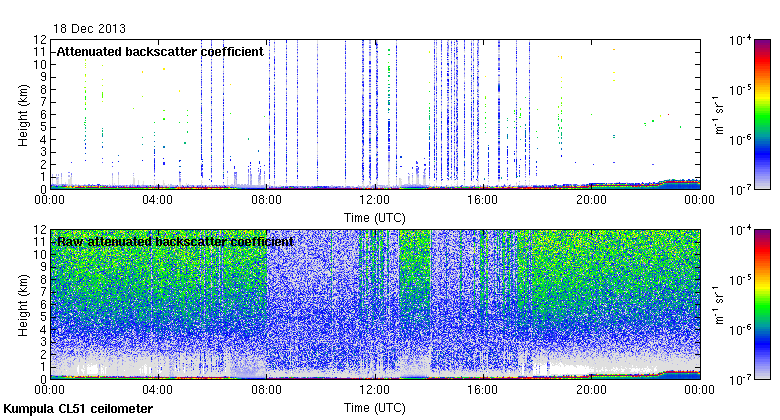Viewport: 780px width, 420px height.
Task: Click the 08:00 tick on upper time axis
Action: tap(266, 199)
